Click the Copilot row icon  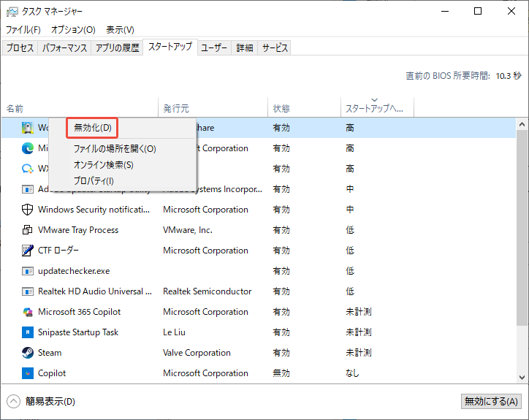(28, 373)
